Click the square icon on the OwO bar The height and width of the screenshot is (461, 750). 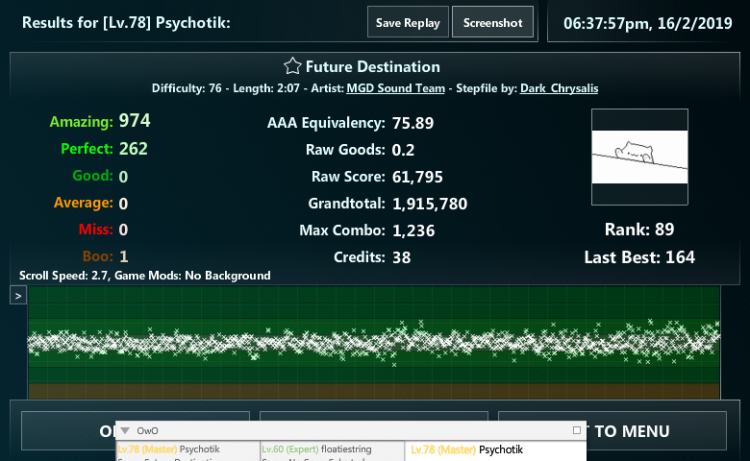[x=577, y=430]
